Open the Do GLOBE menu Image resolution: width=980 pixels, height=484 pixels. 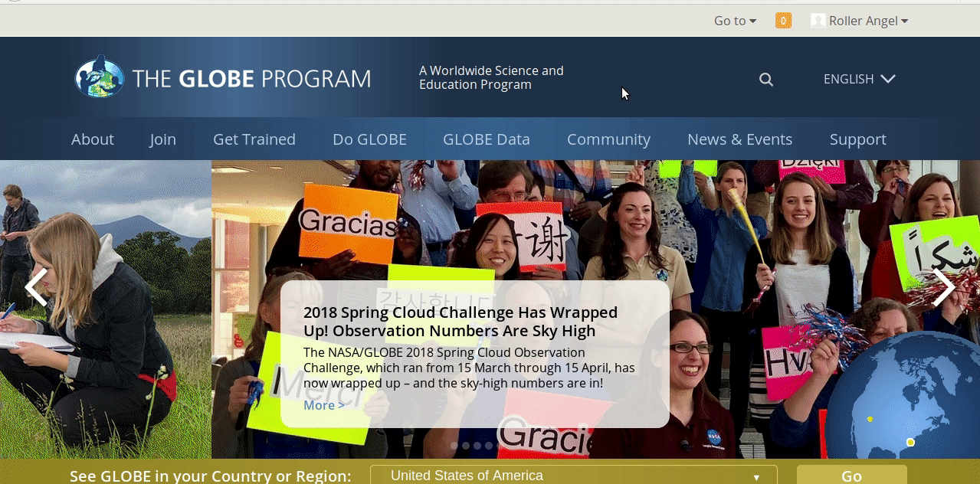click(x=369, y=139)
